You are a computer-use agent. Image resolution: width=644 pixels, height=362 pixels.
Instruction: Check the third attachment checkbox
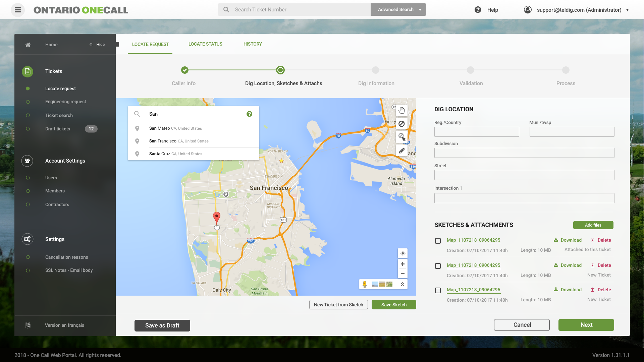coord(438,290)
